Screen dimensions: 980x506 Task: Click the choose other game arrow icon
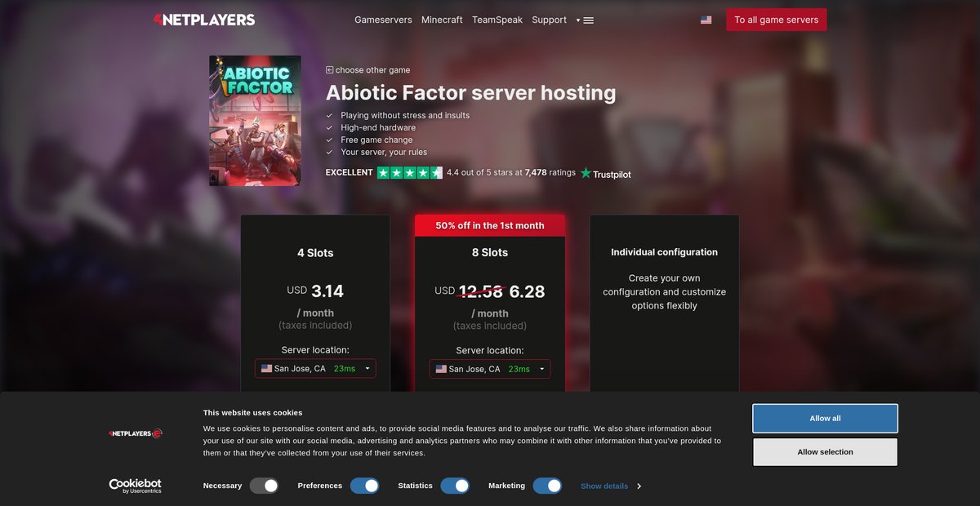(x=330, y=70)
